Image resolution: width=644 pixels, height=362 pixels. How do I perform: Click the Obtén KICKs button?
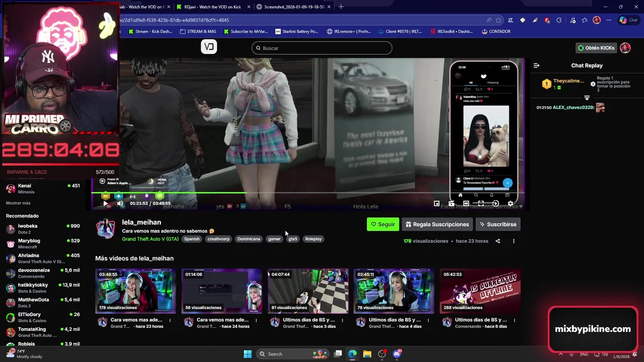(x=596, y=48)
